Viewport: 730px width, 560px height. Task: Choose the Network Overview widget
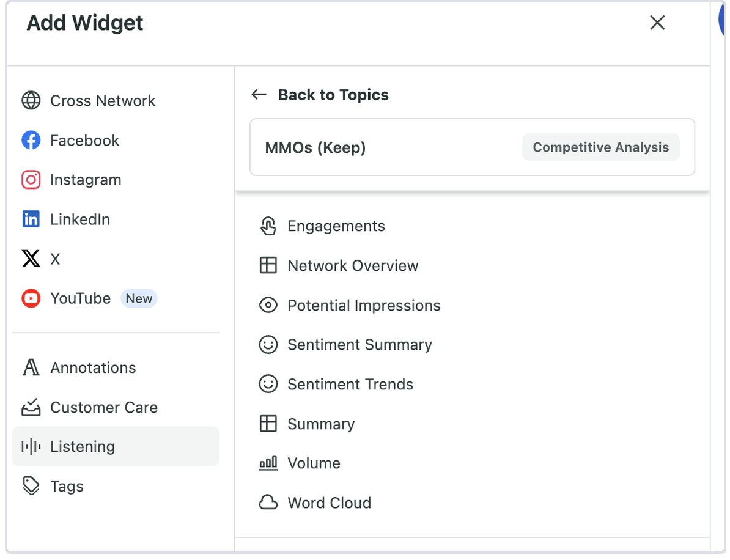(352, 266)
